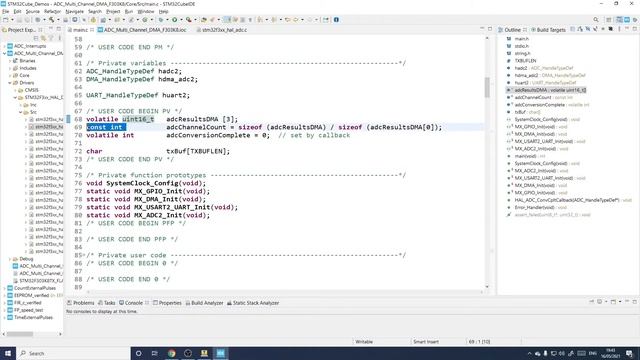Expand the Includes node
Viewport: 640px width, 360px height.
(x=10, y=68)
